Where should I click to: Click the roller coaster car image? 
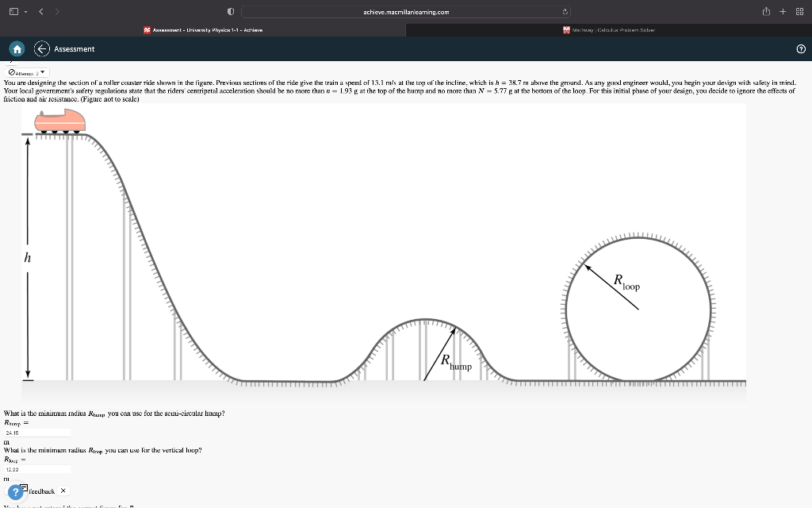pyautogui.click(x=60, y=121)
